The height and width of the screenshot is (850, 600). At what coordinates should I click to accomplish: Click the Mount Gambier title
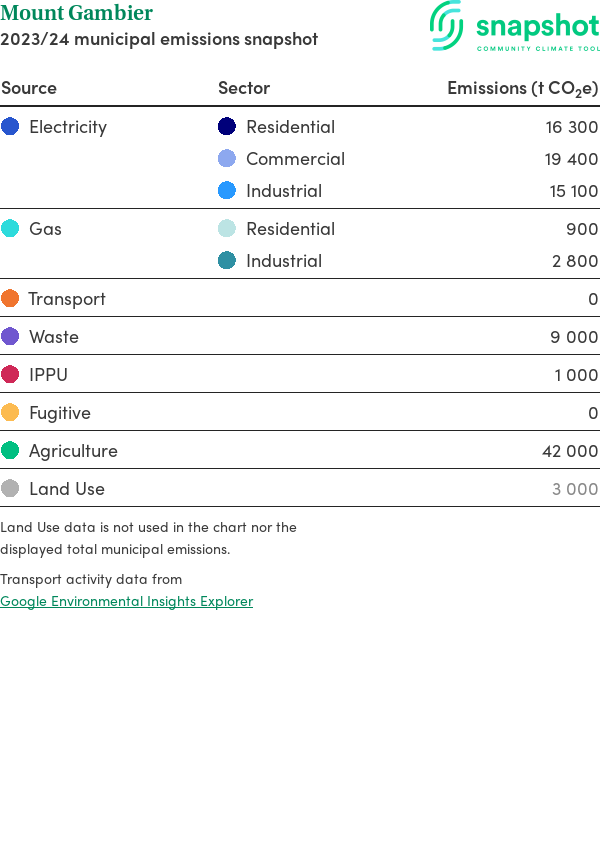(77, 13)
